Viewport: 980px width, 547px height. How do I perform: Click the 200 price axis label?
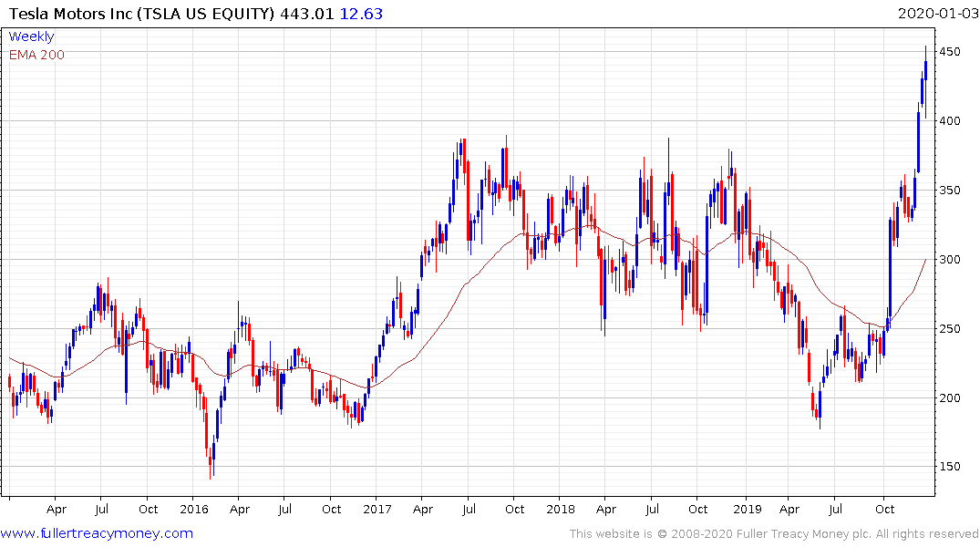[x=950, y=397]
